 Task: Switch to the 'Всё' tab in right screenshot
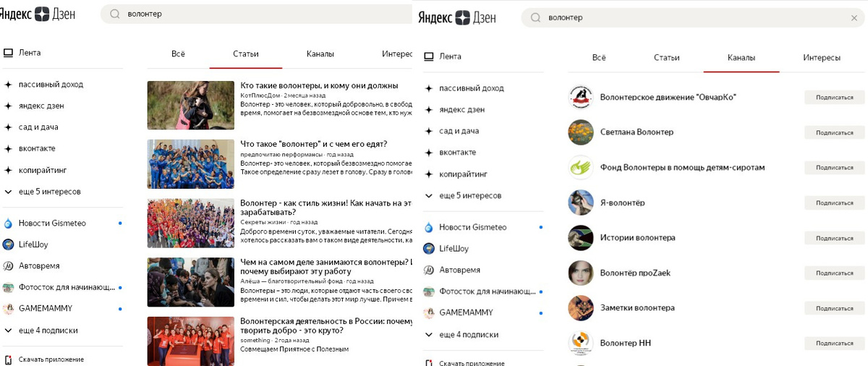pyautogui.click(x=599, y=58)
